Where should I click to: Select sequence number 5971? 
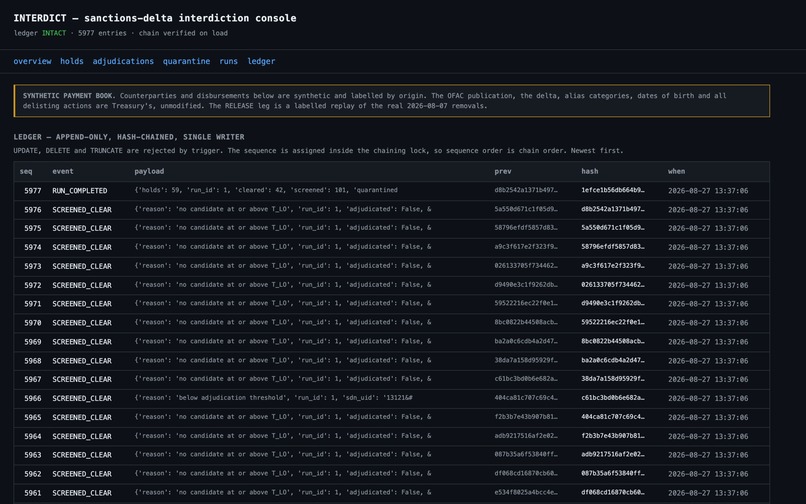tap(32, 304)
